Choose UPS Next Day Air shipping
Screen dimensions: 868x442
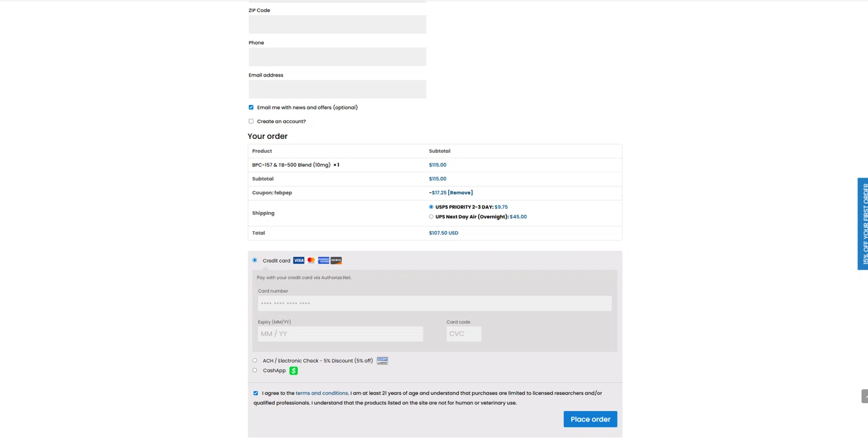[431, 217]
